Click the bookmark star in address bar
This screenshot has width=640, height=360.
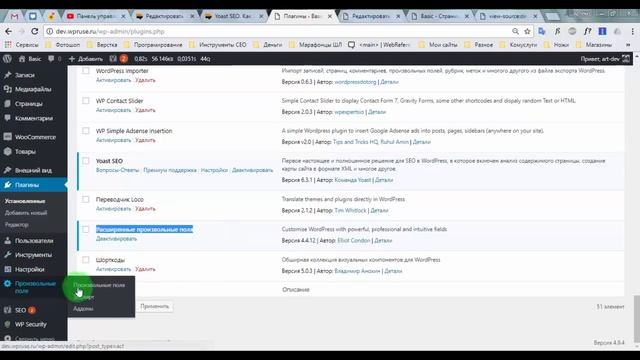[527, 31]
